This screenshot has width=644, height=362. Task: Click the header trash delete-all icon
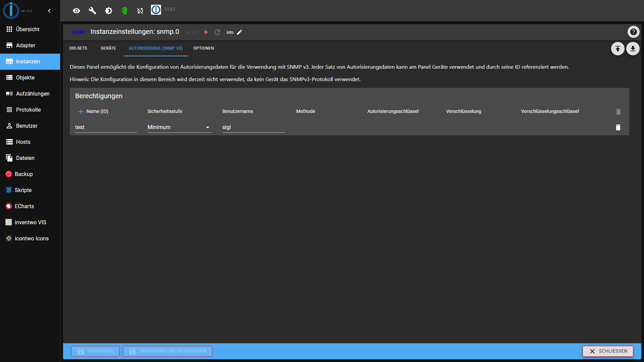(x=618, y=111)
